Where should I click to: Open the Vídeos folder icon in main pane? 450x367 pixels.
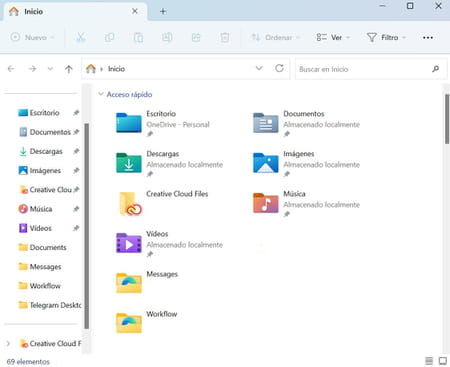129,243
